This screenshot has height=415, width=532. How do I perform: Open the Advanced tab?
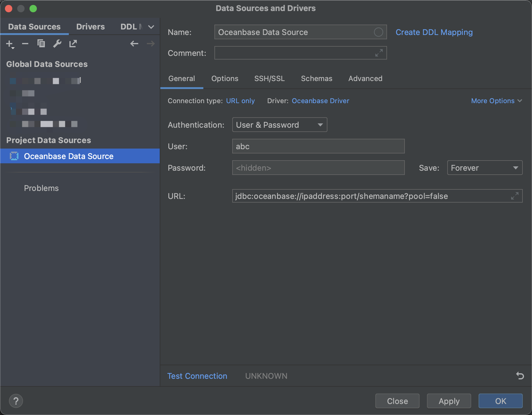pos(366,79)
